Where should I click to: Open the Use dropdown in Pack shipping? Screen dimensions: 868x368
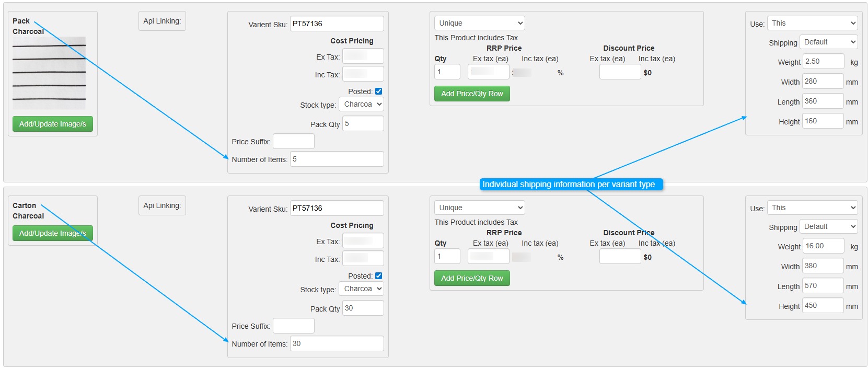(x=812, y=24)
